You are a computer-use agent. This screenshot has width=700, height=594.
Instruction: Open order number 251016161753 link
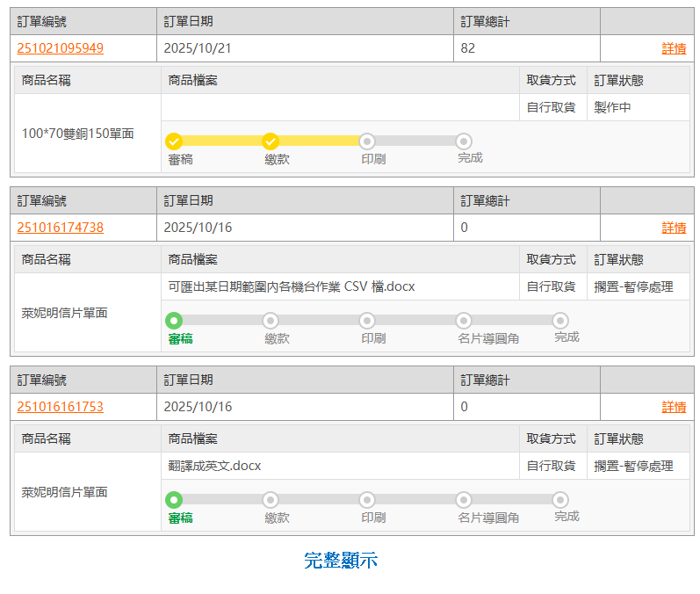coord(60,407)
